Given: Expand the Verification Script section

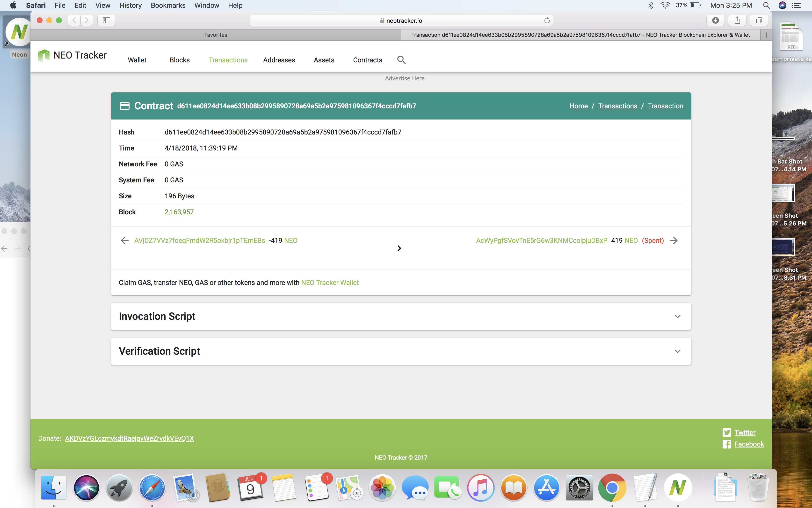Looking at the screenshot, I should 401,351.
